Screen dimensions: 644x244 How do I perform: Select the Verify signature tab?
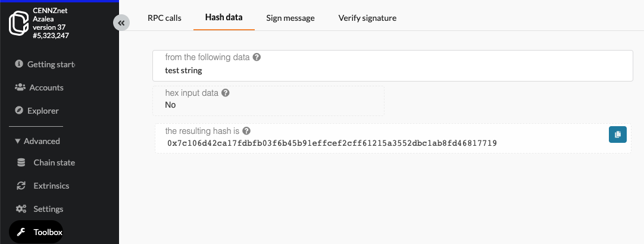(x=367, y=18)
